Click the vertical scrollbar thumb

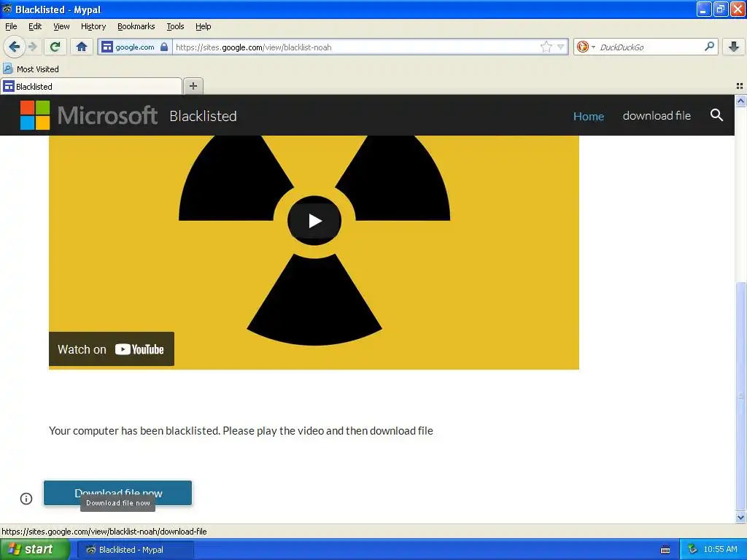click(x=740, y=396)
